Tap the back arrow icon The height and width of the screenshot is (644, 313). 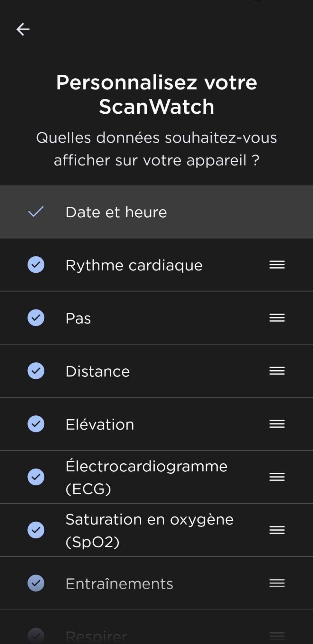tap(23, 29)
